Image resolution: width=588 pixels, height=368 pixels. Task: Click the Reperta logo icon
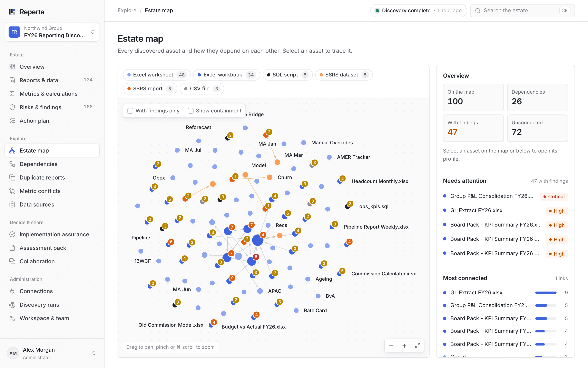coord(12,12)
